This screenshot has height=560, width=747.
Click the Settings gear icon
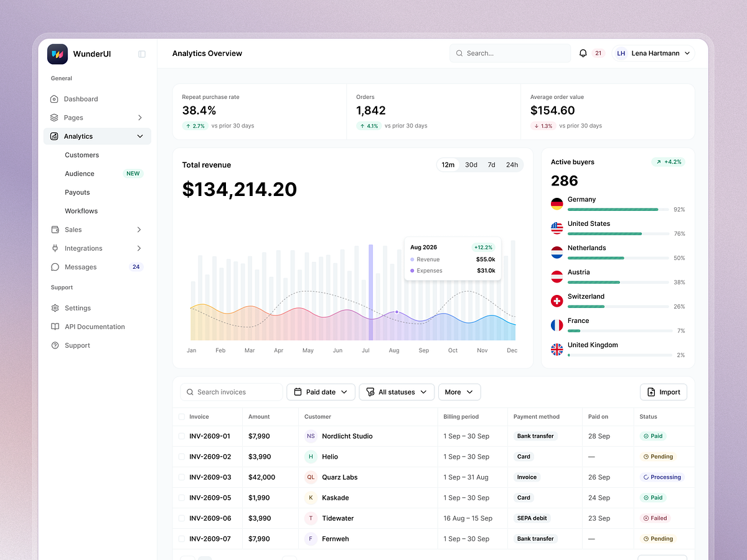[55, 308]
